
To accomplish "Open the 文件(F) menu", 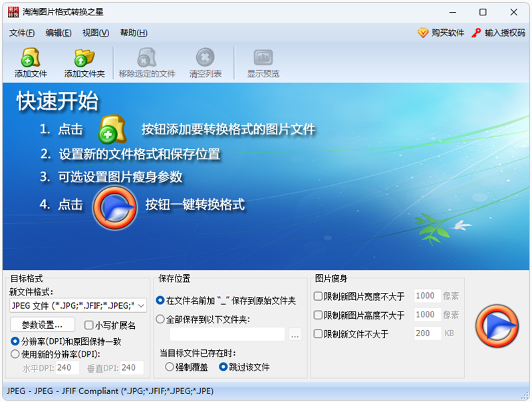I will [x=22, y=33].
